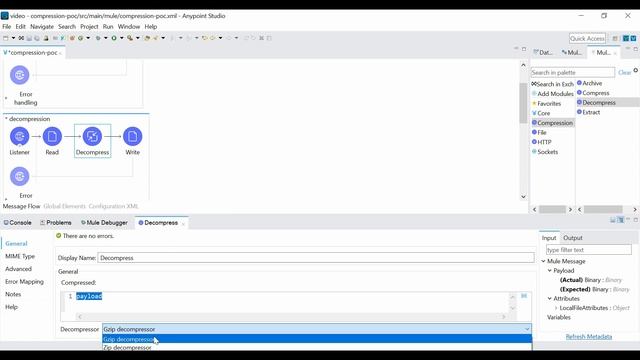Choose Zip decompressor from list

317,347
